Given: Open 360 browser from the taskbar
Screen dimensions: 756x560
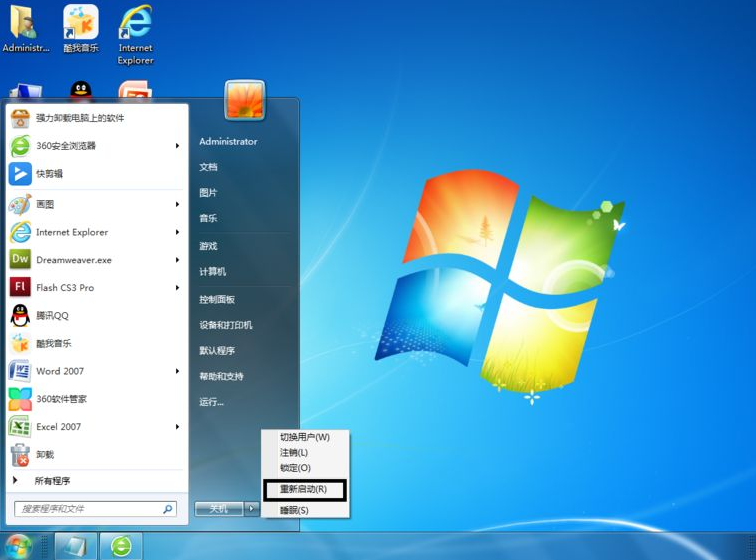Looking at the screenshot, I should pos(121,545).
